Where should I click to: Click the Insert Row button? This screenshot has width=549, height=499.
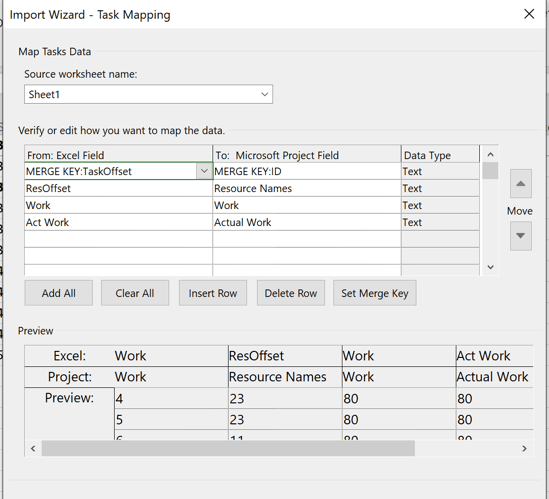[213, 293]
